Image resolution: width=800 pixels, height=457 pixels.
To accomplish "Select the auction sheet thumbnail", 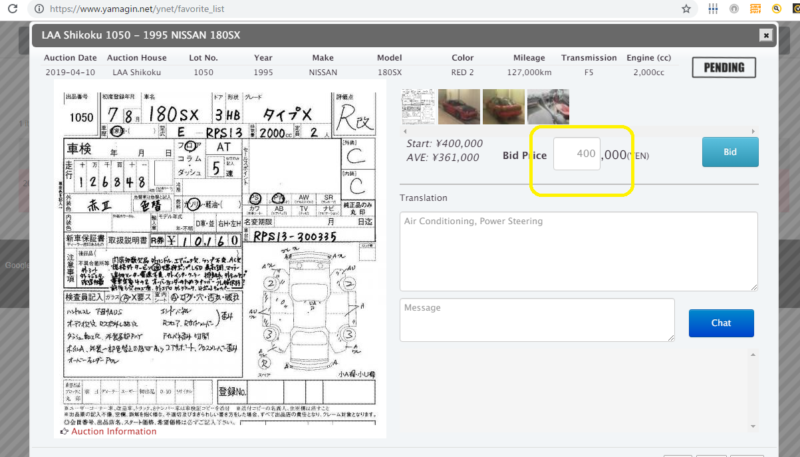I will point(418,107).
